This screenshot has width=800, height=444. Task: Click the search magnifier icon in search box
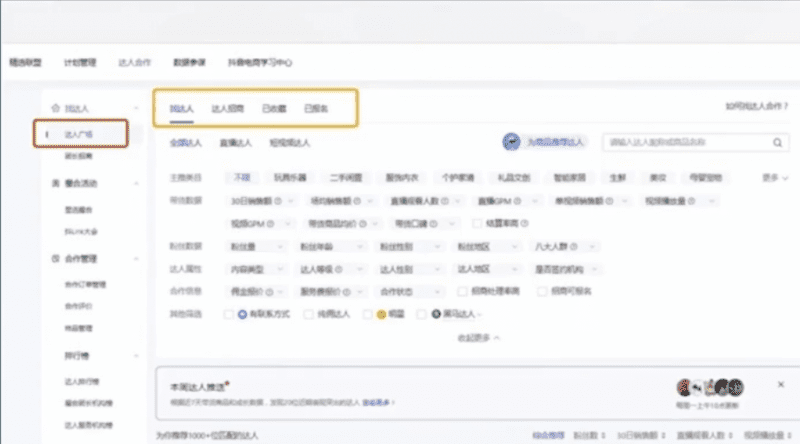click(x=775, y=143)
